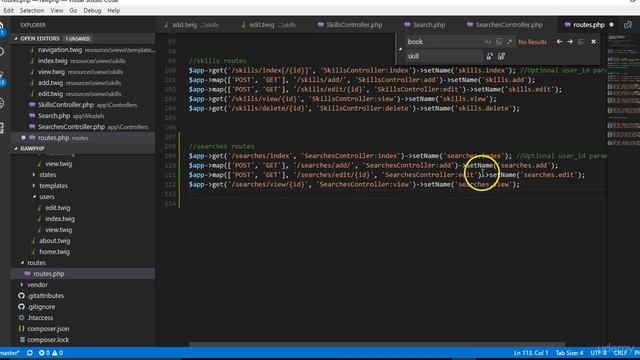Open composer.lock file
The image size is (640, 360).
pos(48,340)
